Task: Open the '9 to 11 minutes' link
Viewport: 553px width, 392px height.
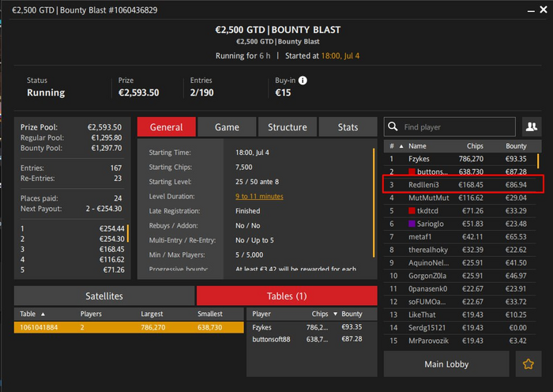Action: pyautogui.click(x=260, y=196)
